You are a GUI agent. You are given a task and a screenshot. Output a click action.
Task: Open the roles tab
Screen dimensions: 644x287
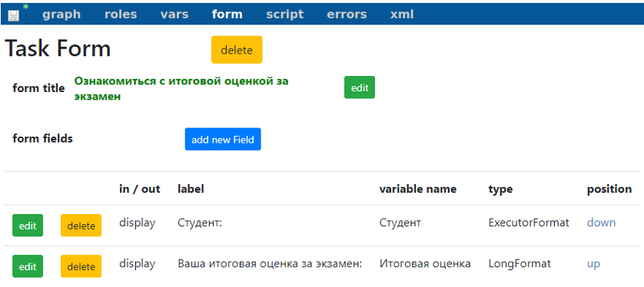pos(121,15)
